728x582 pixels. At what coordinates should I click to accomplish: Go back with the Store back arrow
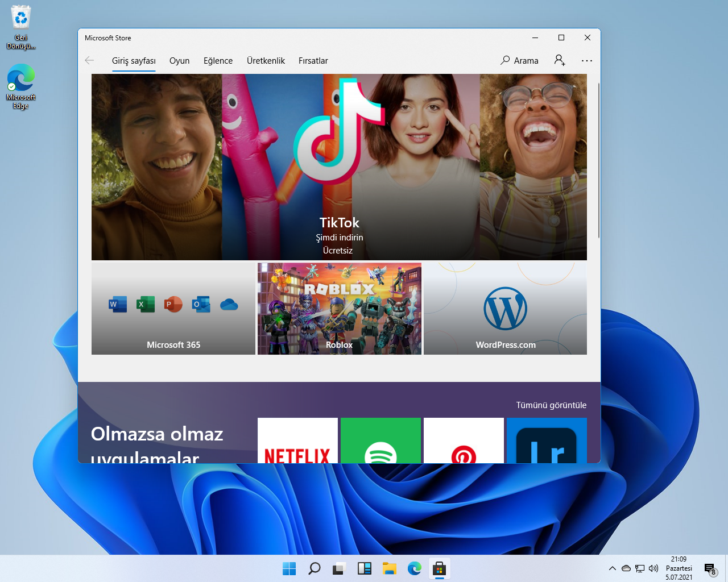click(89, 60)
